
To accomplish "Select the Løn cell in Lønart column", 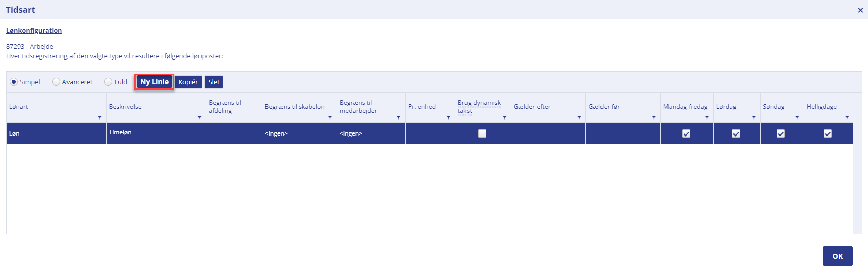I will 56,133.
